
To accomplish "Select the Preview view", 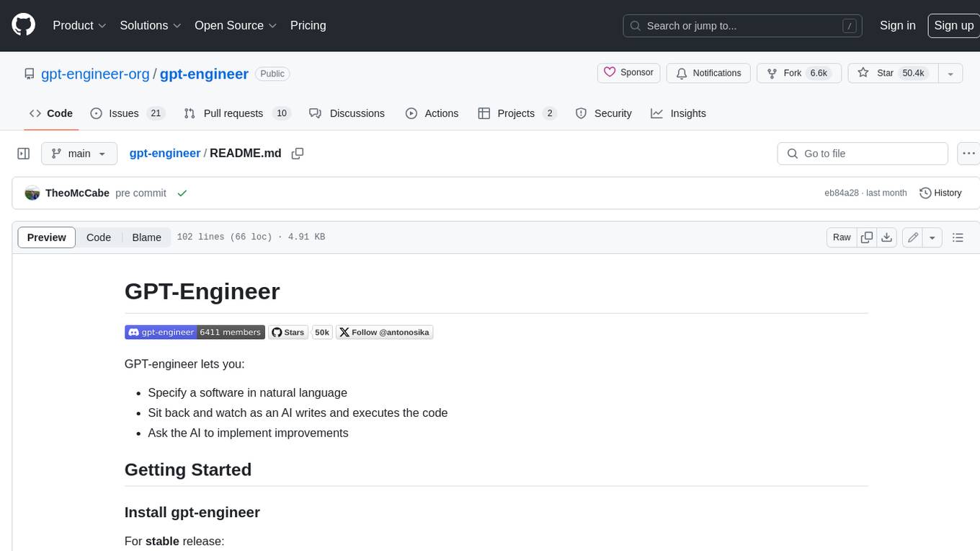I will coord(46,237).
